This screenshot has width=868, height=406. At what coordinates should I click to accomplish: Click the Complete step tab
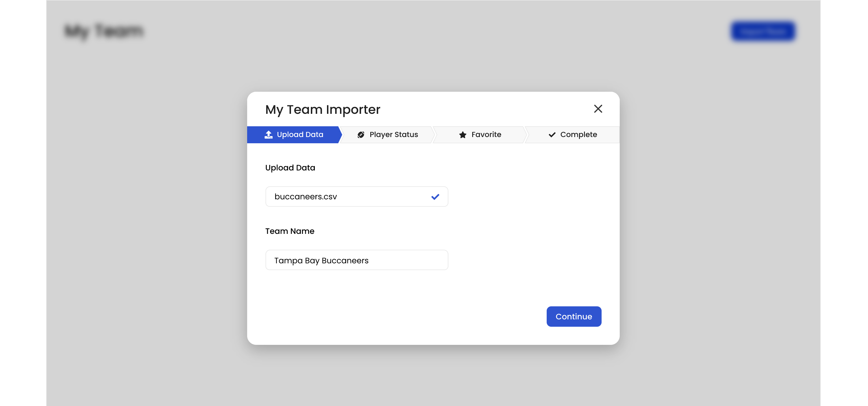572,134
